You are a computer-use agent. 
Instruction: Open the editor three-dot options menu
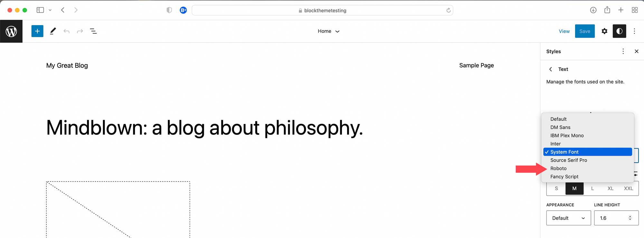coord(634,31)
